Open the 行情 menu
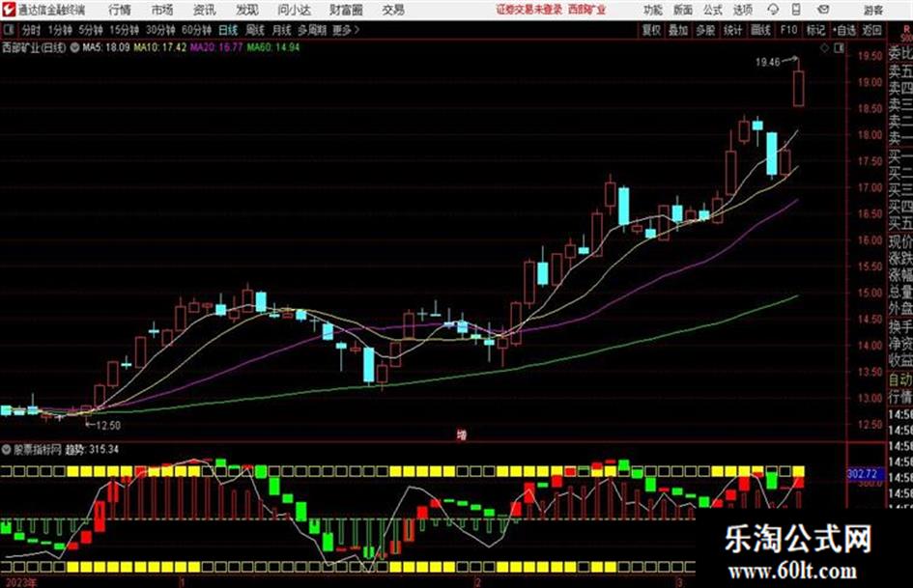Viewport: 913px width, 588px height. pos(121,10)
